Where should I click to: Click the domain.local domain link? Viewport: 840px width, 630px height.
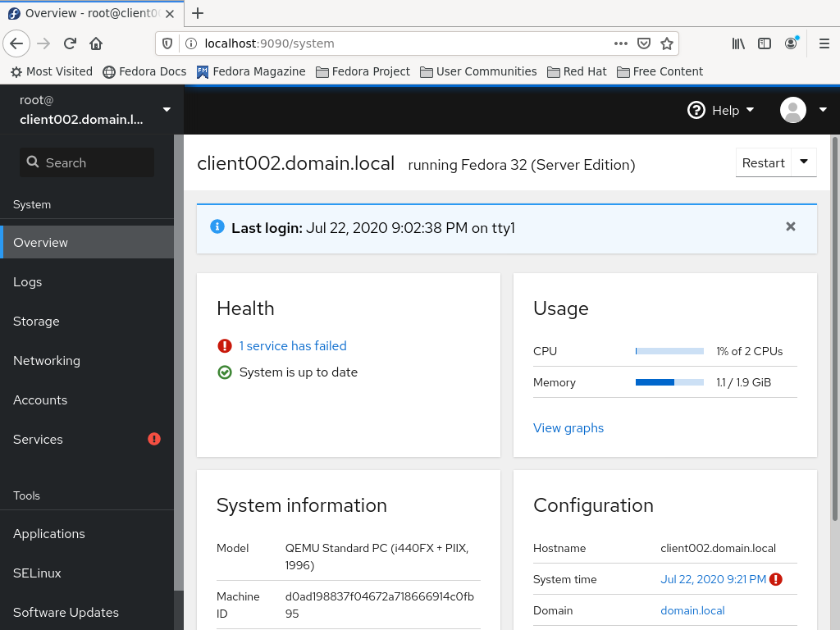pyautogui.click(x=692, y=610)
